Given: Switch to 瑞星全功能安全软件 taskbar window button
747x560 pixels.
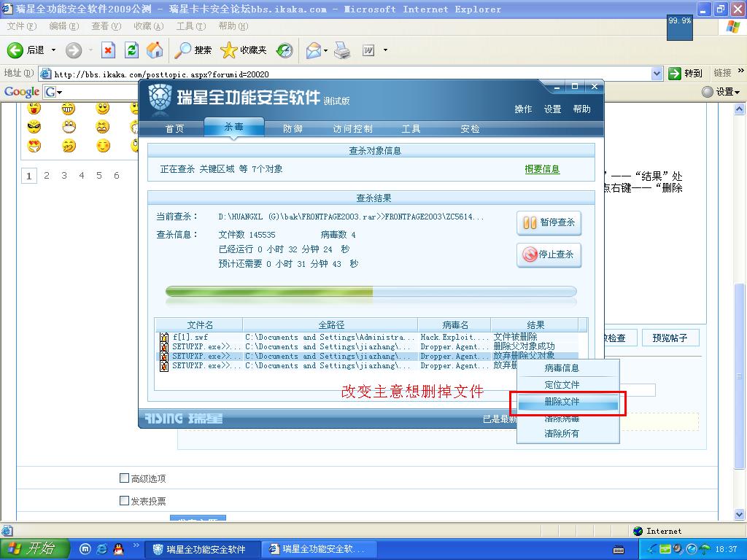Looking at the screenshot, I should click(x=203, y=550).
